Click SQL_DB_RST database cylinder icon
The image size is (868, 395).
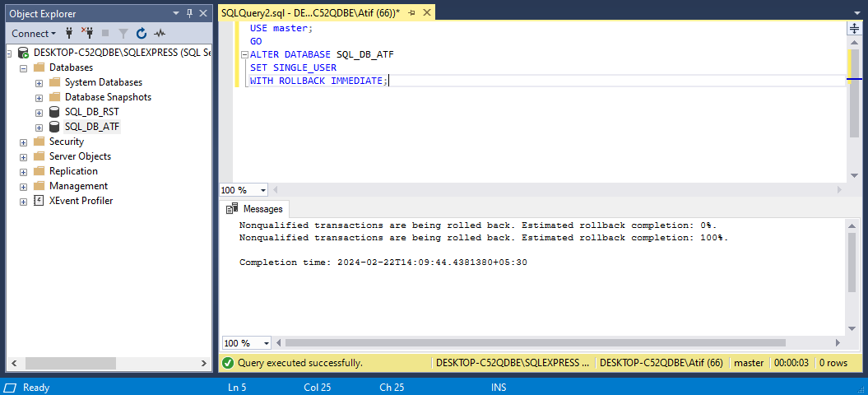tap(54, 112)
